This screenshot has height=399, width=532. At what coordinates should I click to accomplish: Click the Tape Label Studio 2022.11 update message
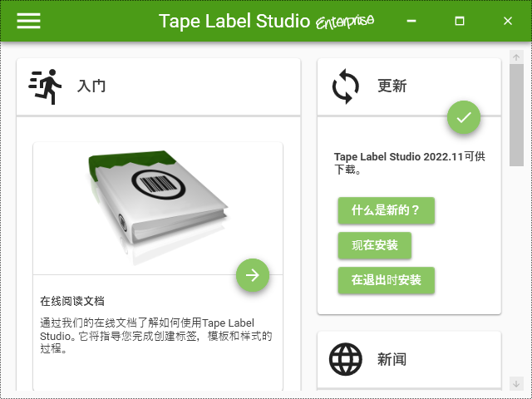410,163
